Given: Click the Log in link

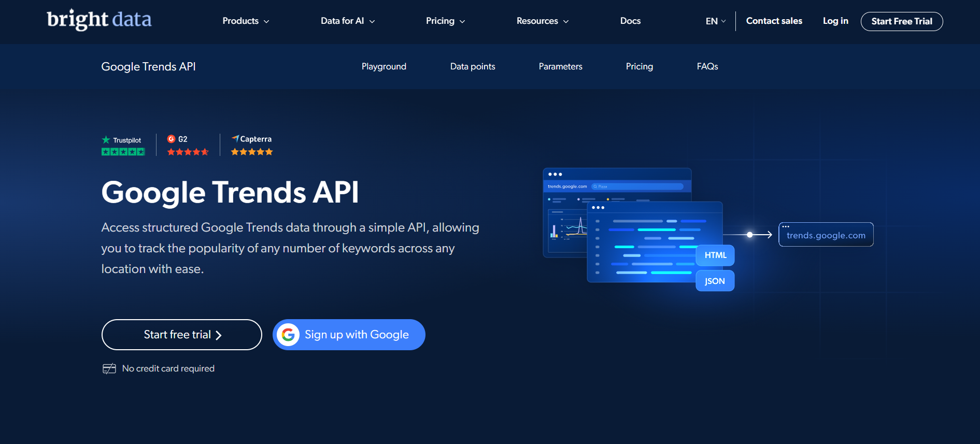Looking at the screenshot, I should [835, 21].
